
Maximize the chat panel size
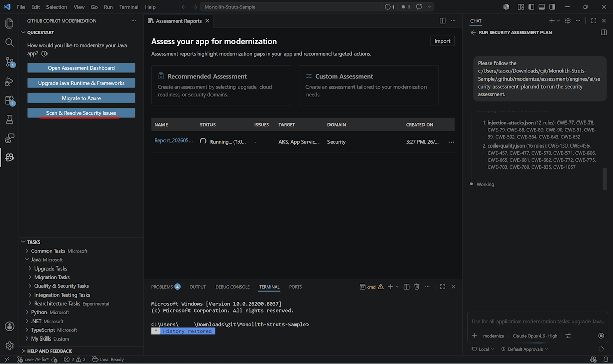tap(593, 21)
